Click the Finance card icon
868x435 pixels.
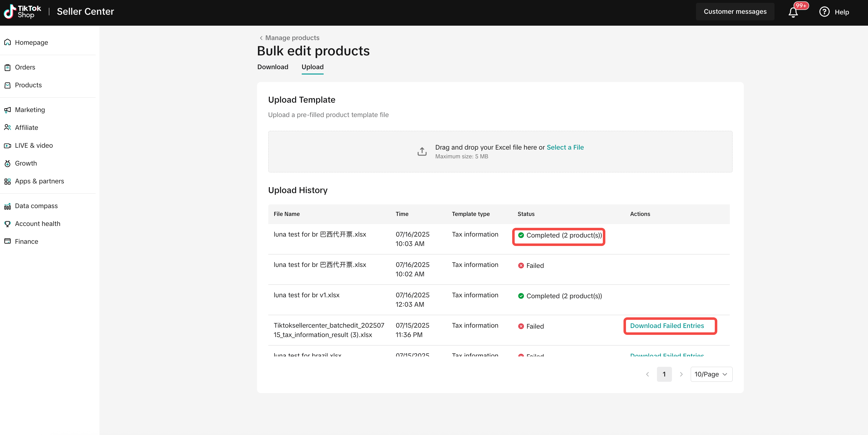(8, 241)
